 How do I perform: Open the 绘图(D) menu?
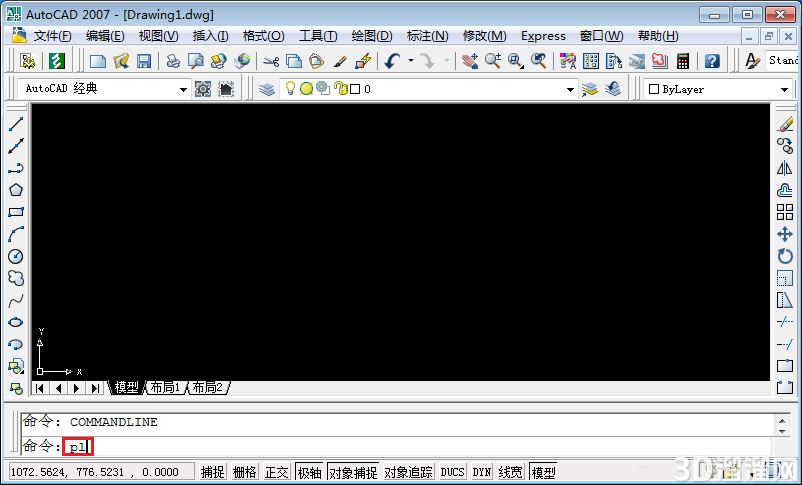click(372, 36)
